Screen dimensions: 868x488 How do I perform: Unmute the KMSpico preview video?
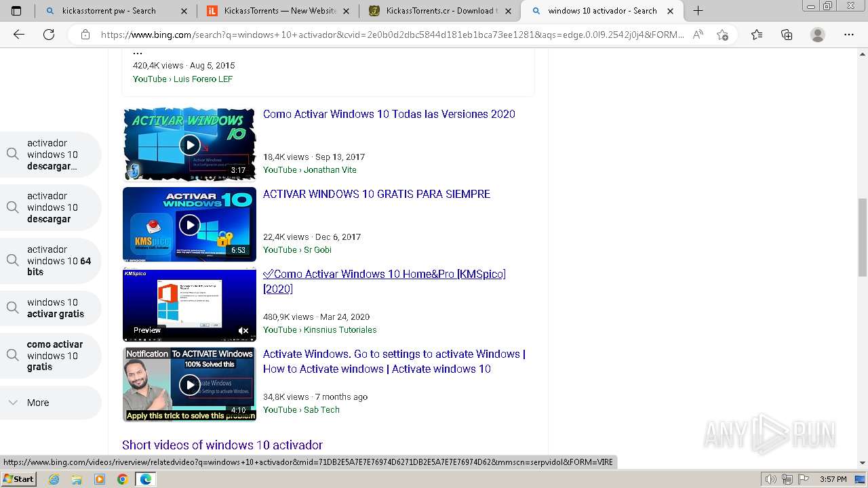[243, 331]
